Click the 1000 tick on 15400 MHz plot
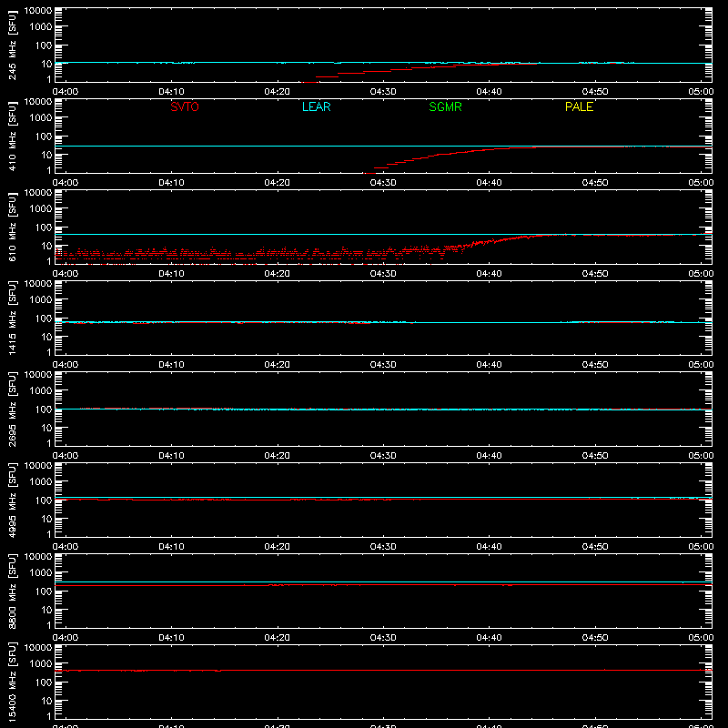The image size is (728, 728). point(41,664)
